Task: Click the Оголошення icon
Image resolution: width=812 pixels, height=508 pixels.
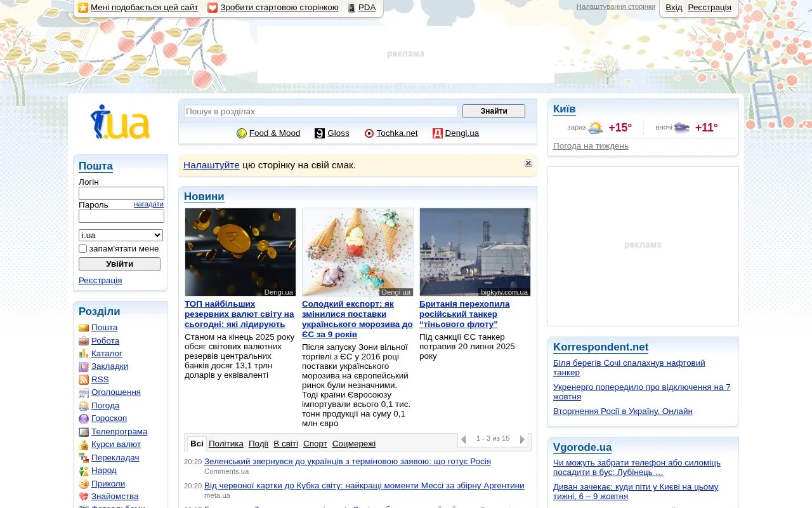Action: 84,392
